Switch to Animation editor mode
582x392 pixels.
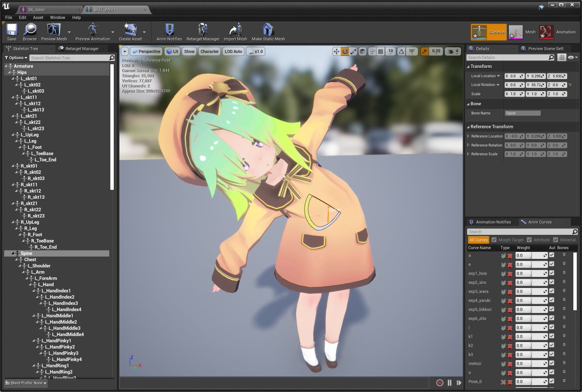click(x=558, y=32)
